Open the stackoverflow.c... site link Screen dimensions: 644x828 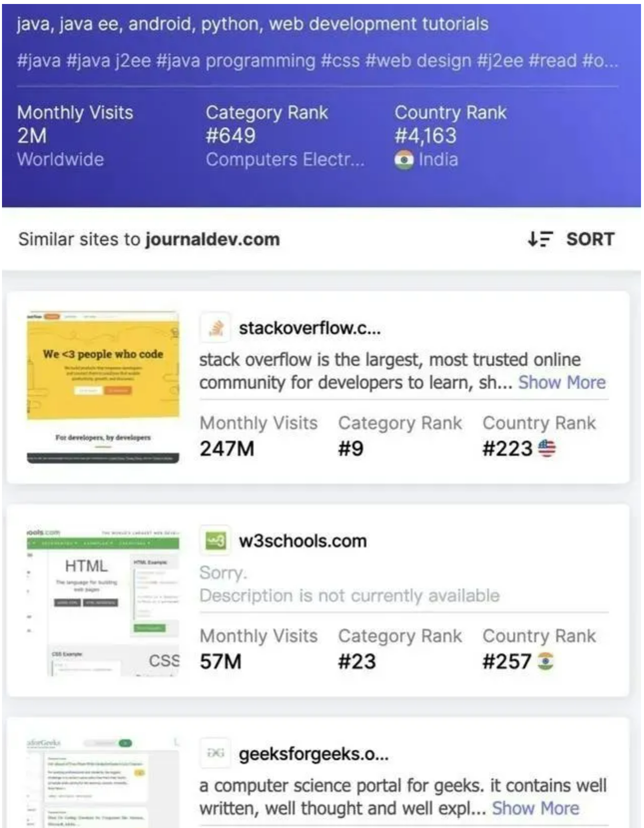click(310, 328)
